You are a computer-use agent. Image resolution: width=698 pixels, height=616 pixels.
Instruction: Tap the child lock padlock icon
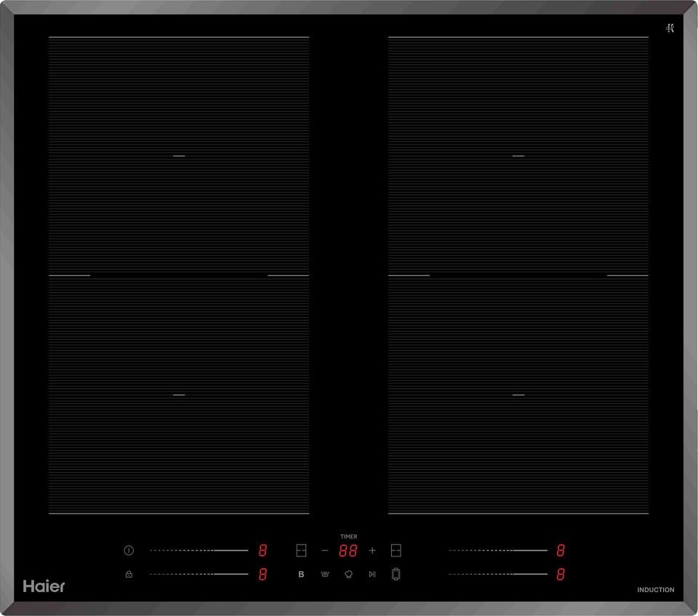[x=129, y=574]
